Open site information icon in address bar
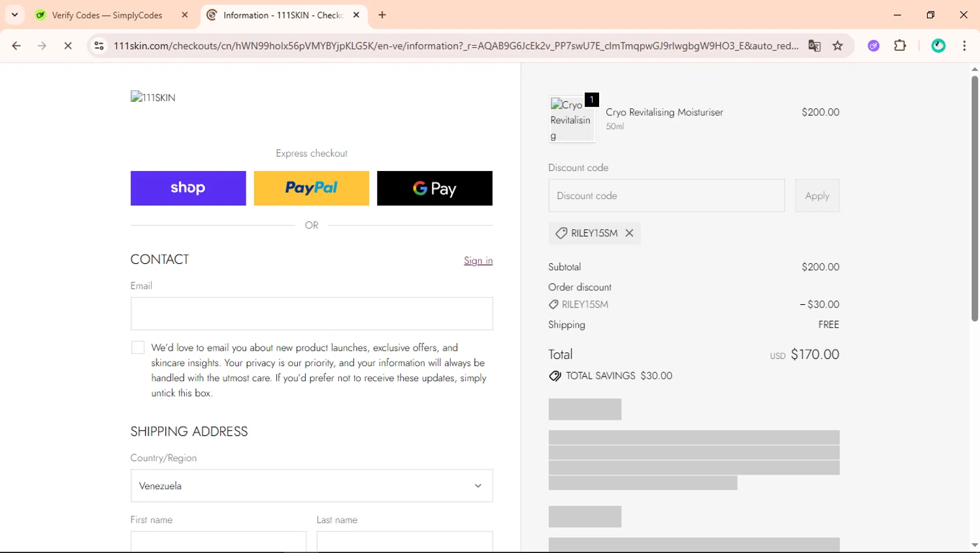The width and height of the screenshot is (980, 553). tap(99, 46)
